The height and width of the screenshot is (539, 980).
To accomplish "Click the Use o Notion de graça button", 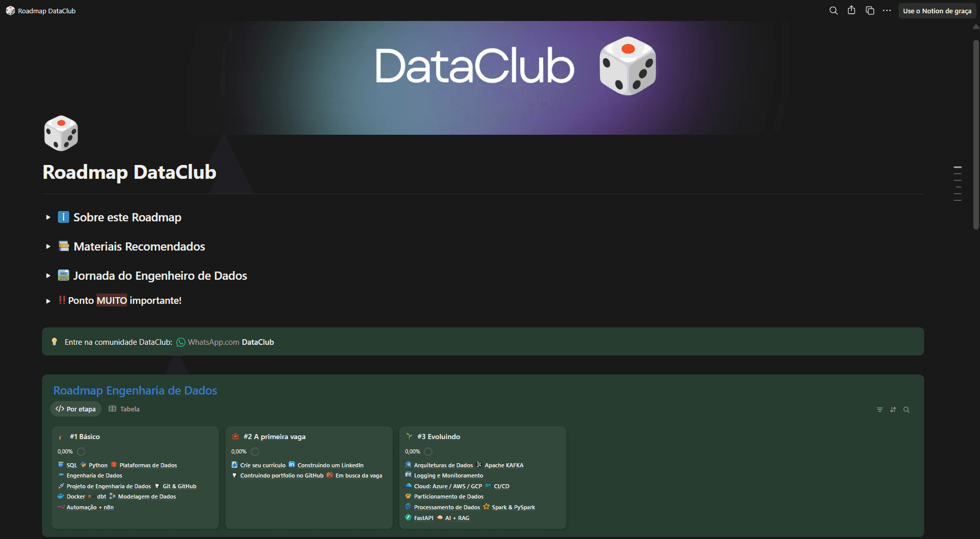I will click(x=937, y=10).
